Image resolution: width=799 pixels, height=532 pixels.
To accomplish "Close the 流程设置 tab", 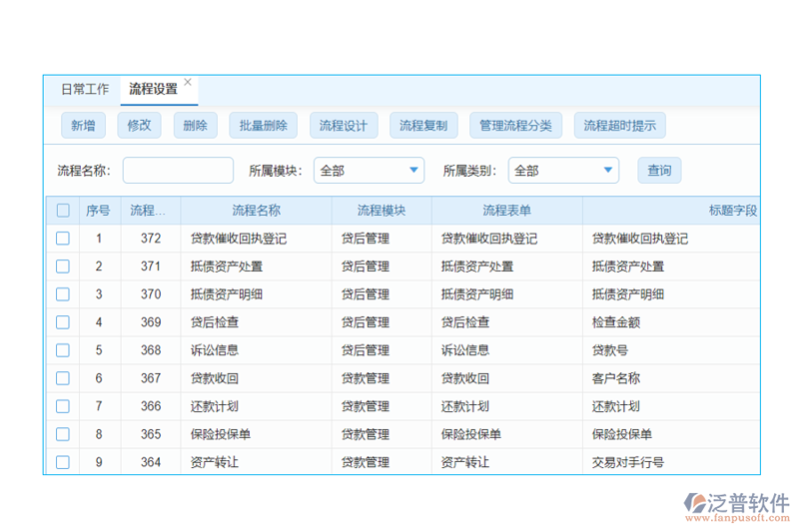I will (x=188, y=82).
